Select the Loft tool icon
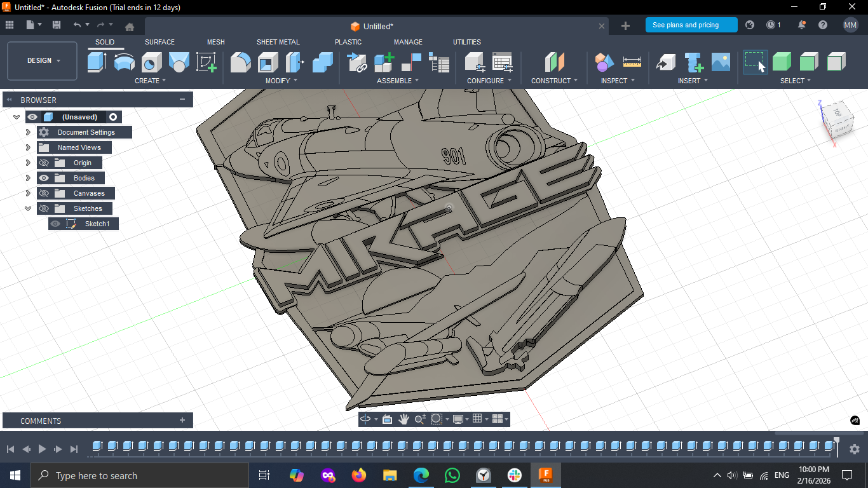Viewport: 868px width, 488px height. pyautogui.click(x=179, y=62)
